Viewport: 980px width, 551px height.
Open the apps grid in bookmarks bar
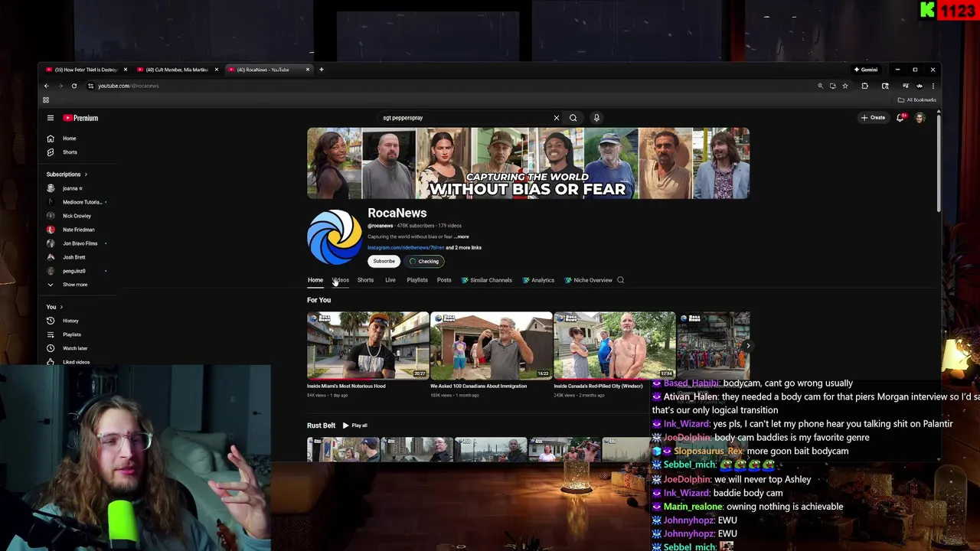click(46, 100)
